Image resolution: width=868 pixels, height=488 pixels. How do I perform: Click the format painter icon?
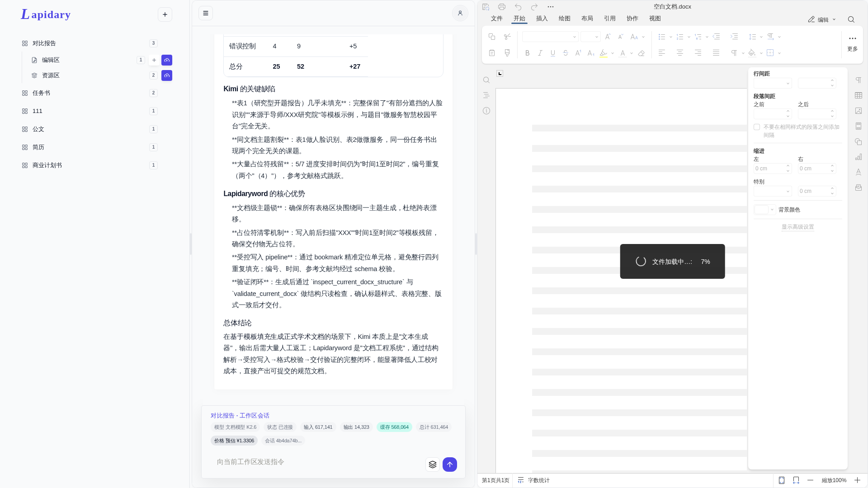click(507, 53)
